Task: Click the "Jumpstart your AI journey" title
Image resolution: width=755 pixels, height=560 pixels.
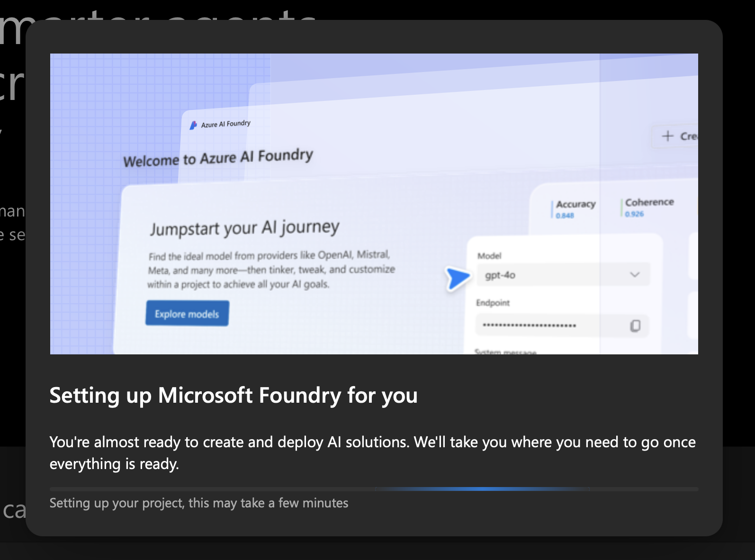Action: 244,228
